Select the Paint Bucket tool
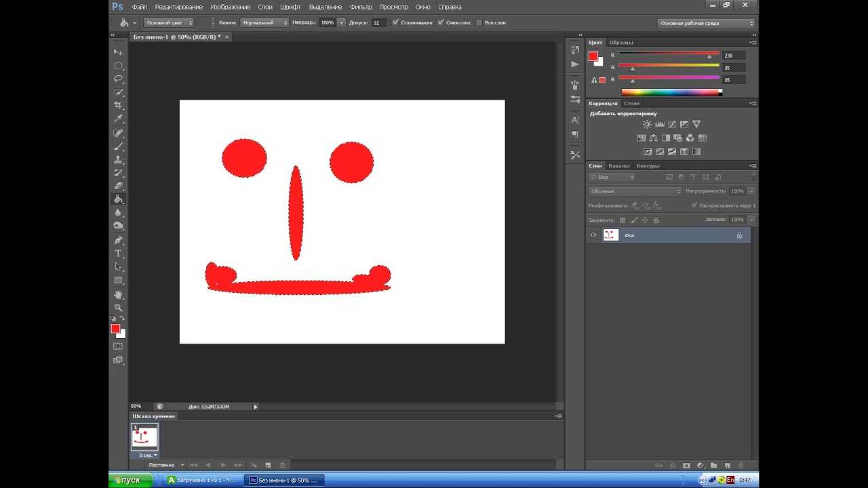The height and width of the screenshot is (488, 868). [118, 199]
